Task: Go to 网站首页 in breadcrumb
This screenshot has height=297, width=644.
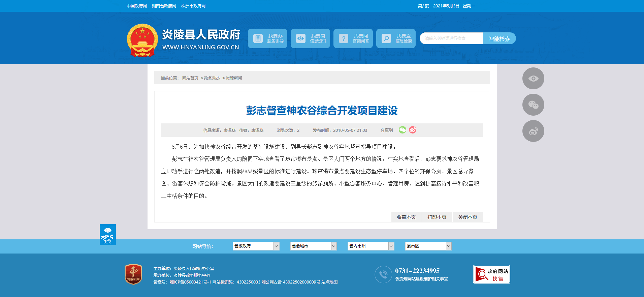Action: tap(190, 78)
